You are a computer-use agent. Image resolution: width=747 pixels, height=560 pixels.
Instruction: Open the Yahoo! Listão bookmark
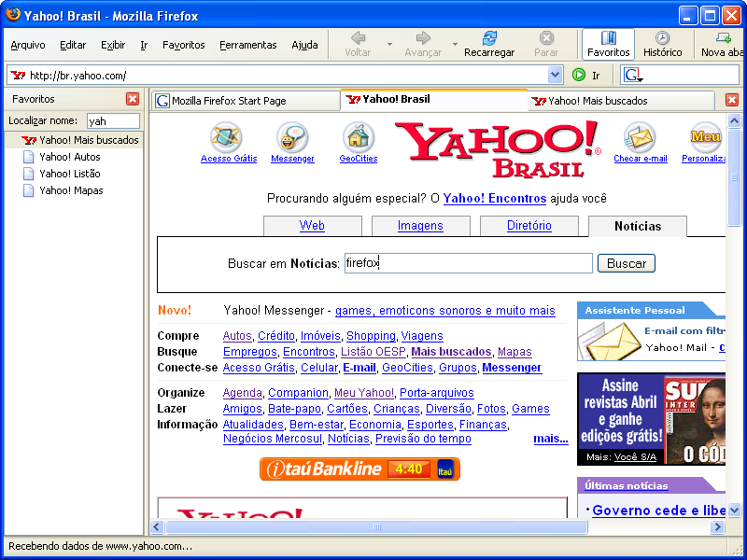point(69,174)
